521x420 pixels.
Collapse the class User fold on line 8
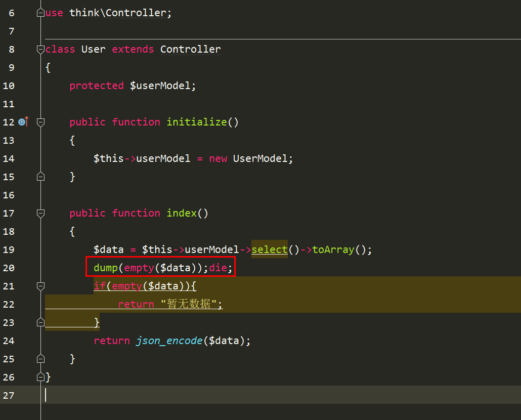pos(40,50)
